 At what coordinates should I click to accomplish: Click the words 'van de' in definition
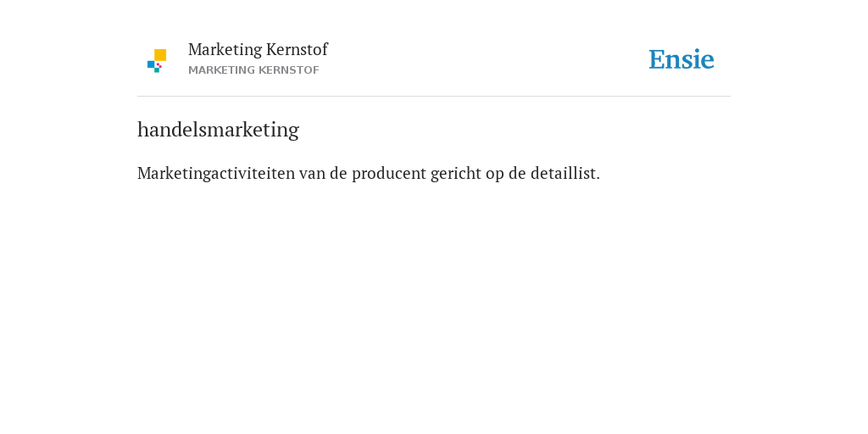point(323,173)
